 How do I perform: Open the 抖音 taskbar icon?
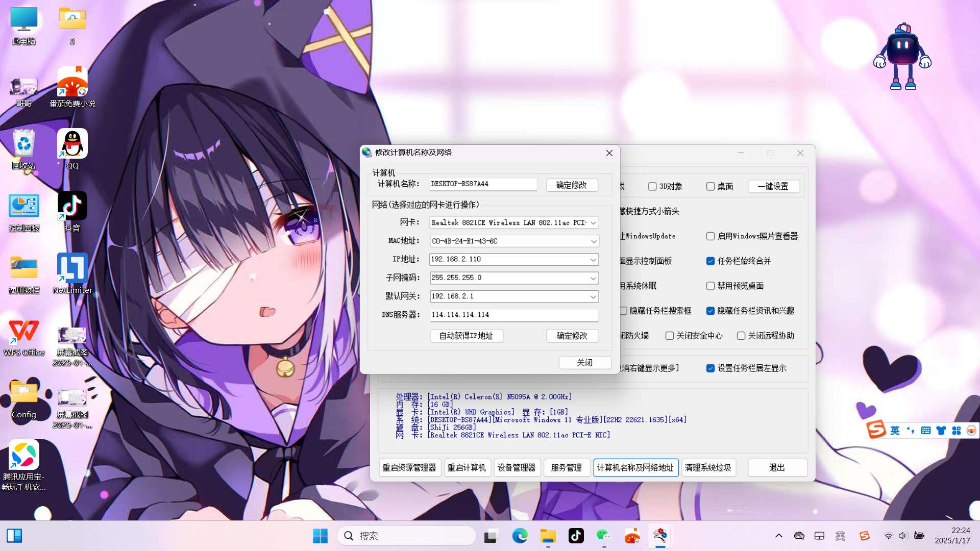[x=576, y=536]
